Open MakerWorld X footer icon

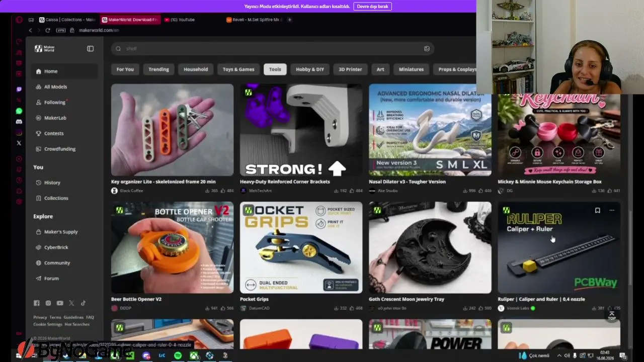pos(71,303)
